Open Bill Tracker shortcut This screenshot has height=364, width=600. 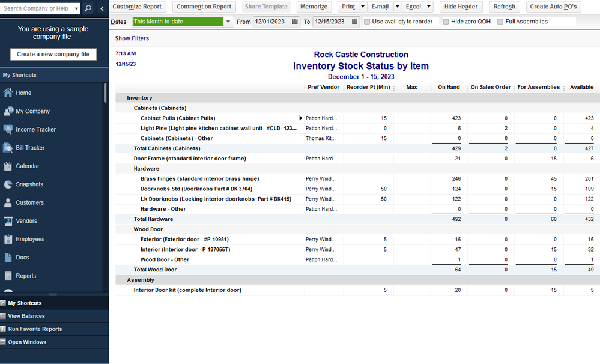click(x=30, y=148)
